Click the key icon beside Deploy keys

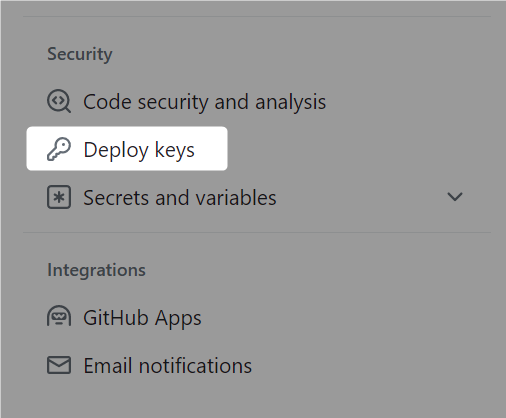pos(59,149)
